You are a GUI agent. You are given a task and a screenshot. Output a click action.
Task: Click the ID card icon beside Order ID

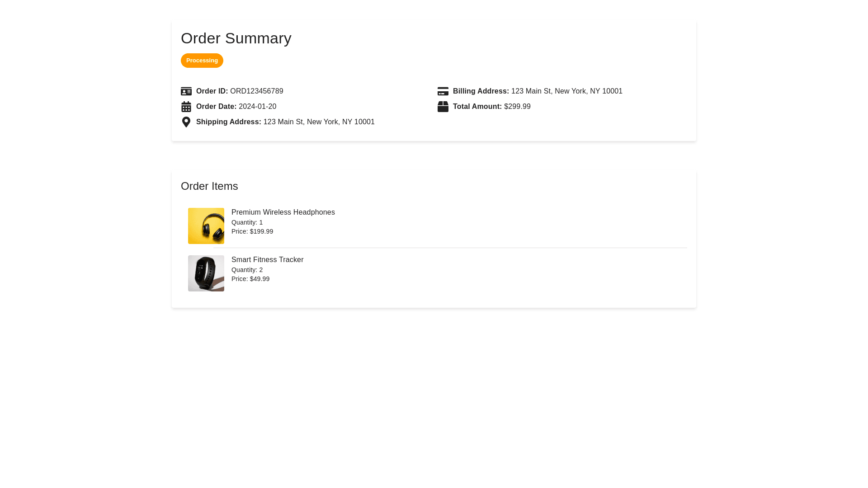click(x=186, y=91)
